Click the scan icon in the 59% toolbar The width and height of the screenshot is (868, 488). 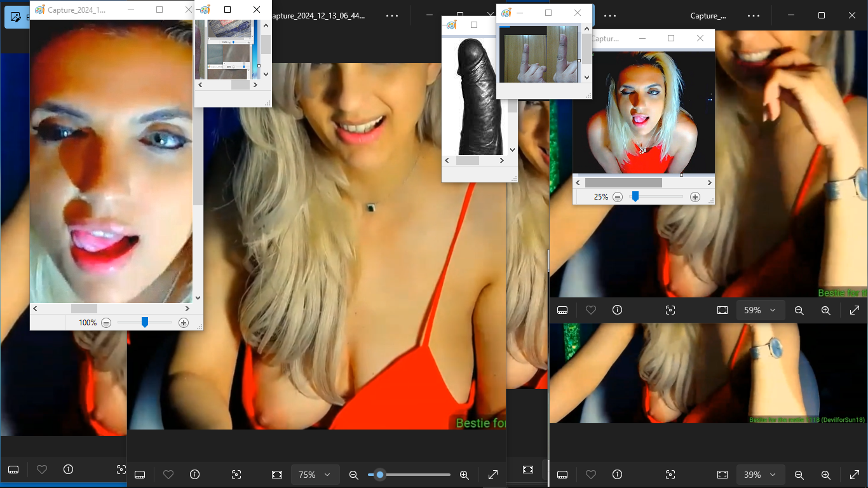click(670, 310)
